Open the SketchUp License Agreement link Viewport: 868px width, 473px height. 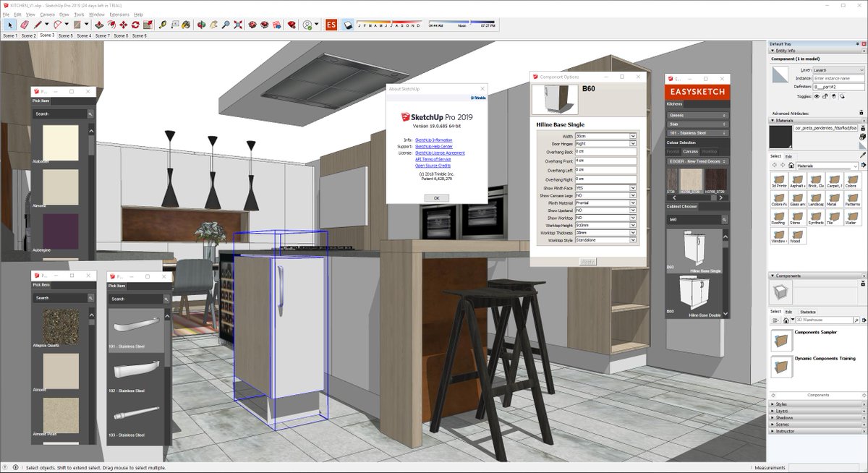coord(440,153)
